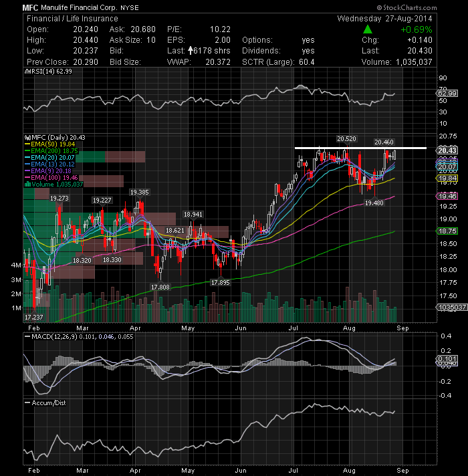Click the MFC ticker symbol in the title
Screen dimensions: 468x476
(30, 7)
